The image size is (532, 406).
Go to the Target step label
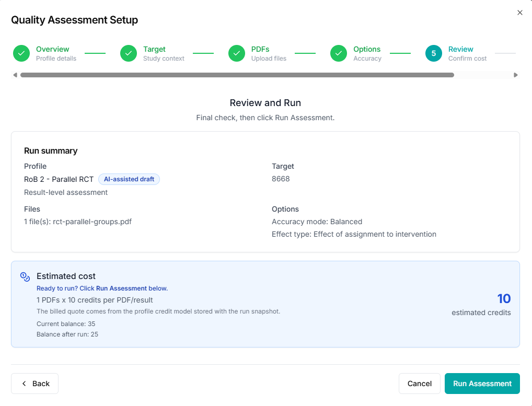coord(154,49)
